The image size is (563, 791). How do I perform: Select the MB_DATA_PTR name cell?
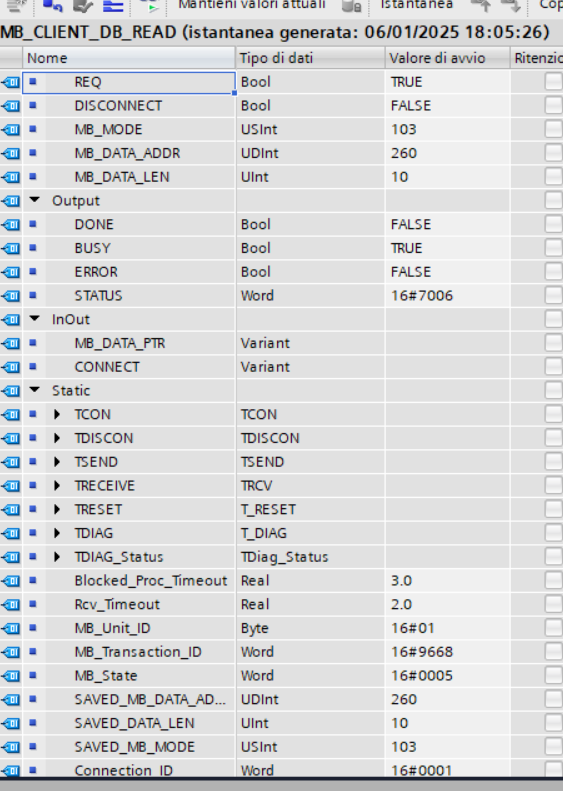129,343
